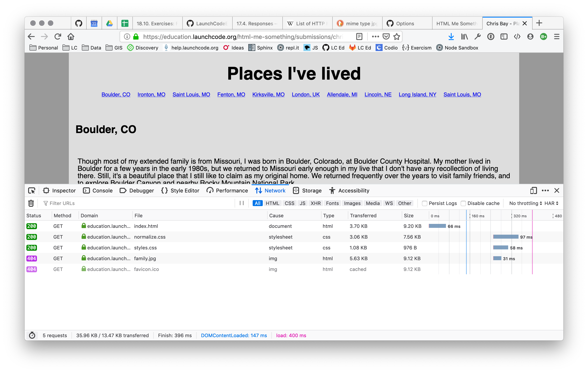Toggle the responsive design mode icon

pyautogui.click(x=533, y=190)
